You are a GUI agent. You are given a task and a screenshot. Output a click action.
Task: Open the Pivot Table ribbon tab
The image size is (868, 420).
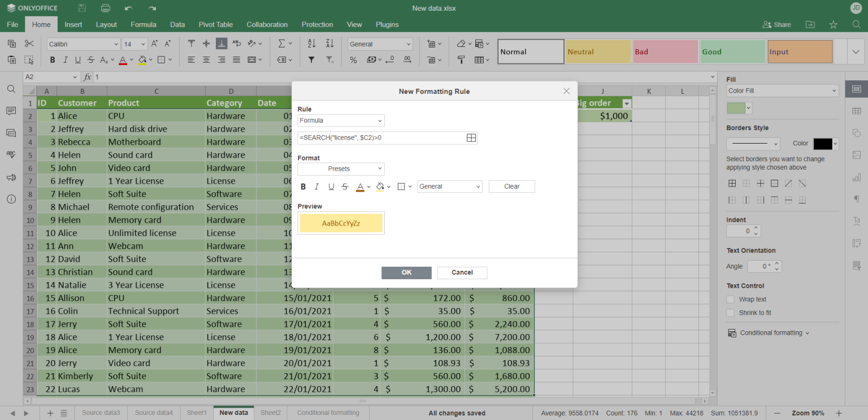coord(215,24)
